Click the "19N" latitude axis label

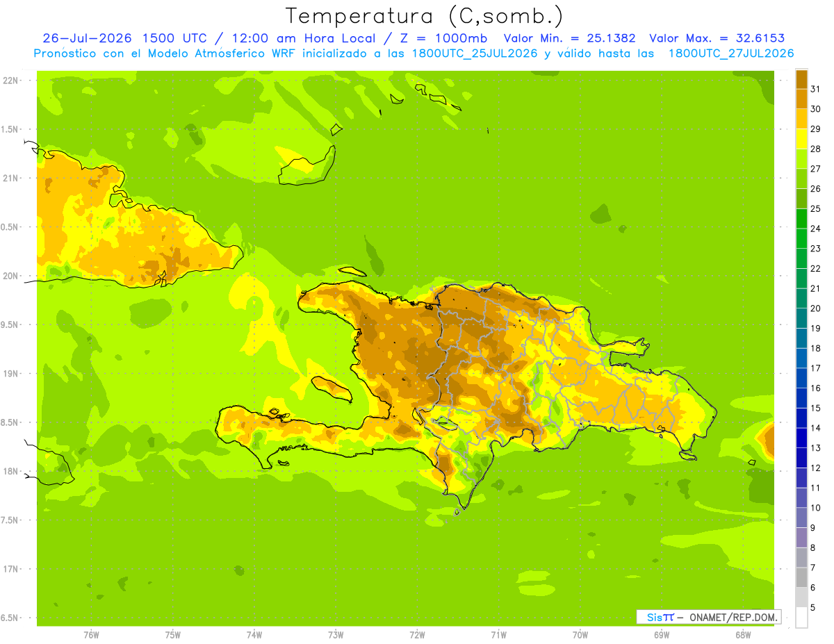[x=10, y=373]
